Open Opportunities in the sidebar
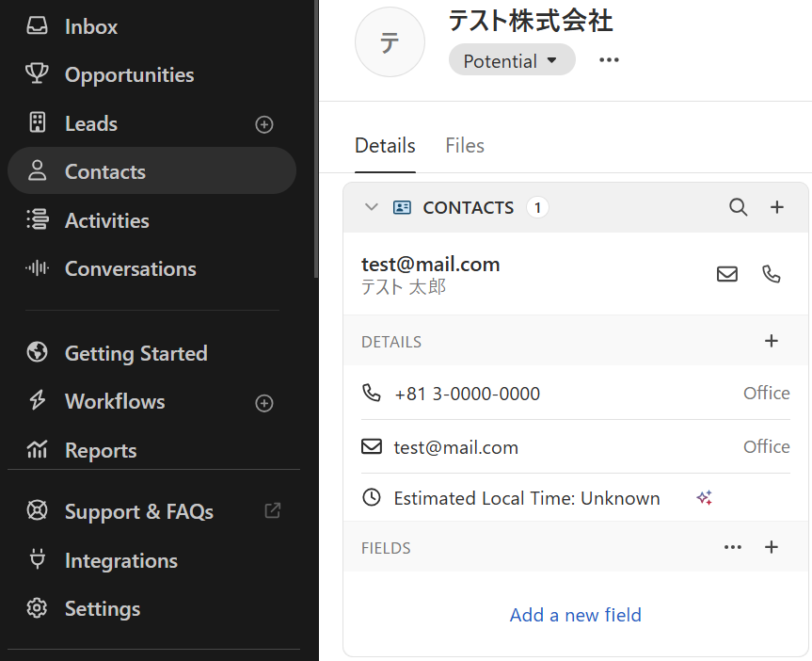 coord(129,75)
